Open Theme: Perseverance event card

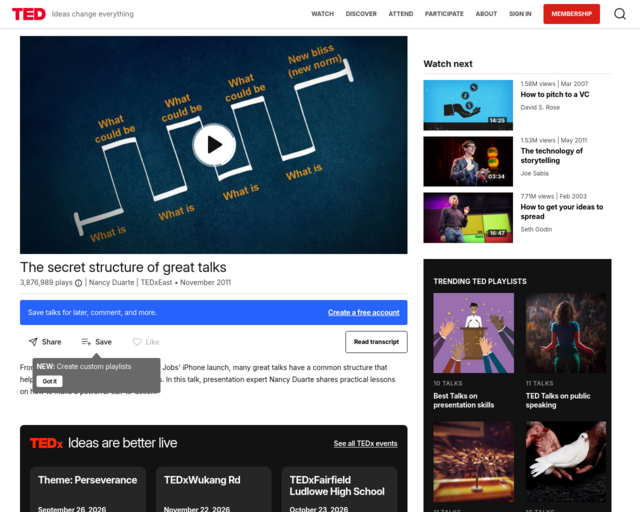pyautogui.click(x=88, y=489)
